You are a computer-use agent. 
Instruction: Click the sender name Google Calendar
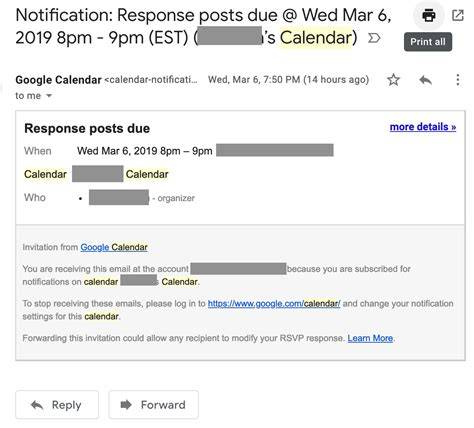point(58,80)
